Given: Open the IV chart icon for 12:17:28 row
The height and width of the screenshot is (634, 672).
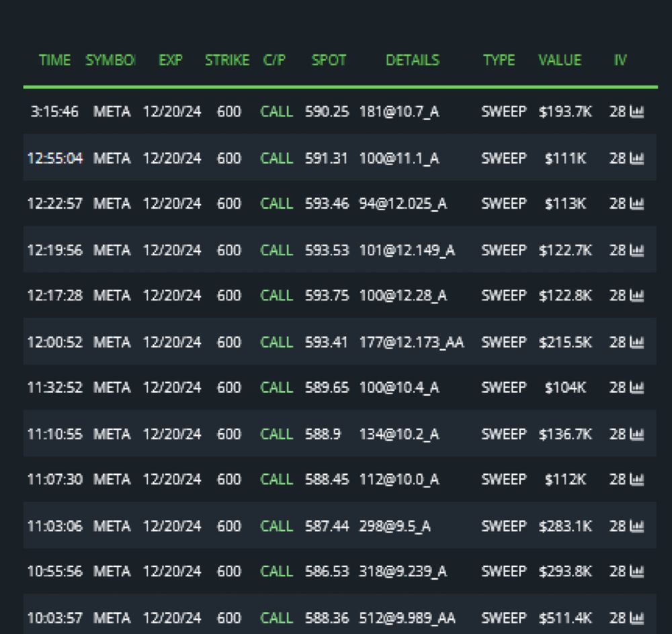Looking at the screenshot, I should coord(637,296).
